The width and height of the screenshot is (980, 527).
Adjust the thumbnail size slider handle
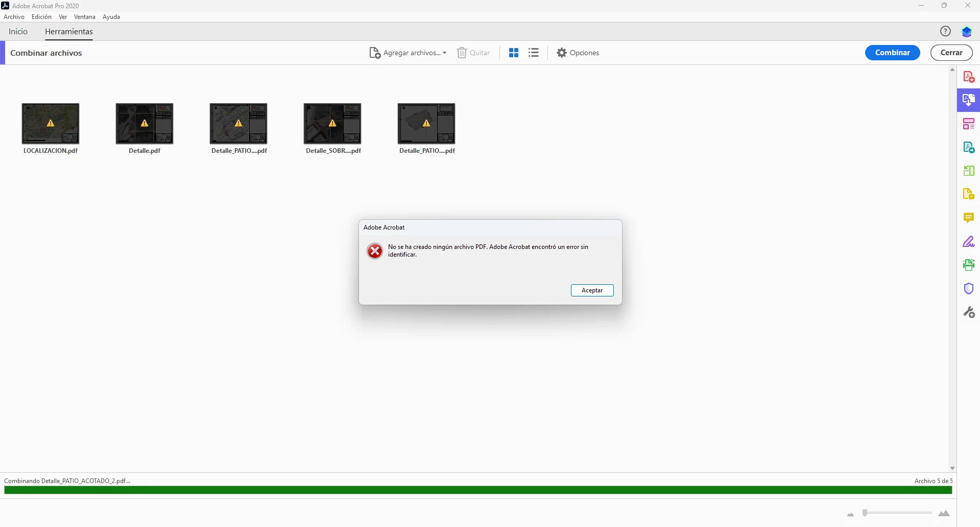point(865,513)
